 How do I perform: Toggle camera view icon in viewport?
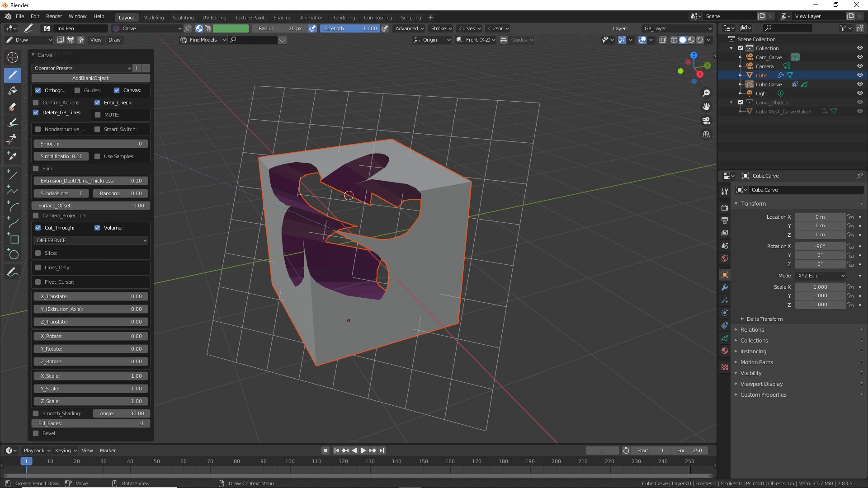point(706,121)
